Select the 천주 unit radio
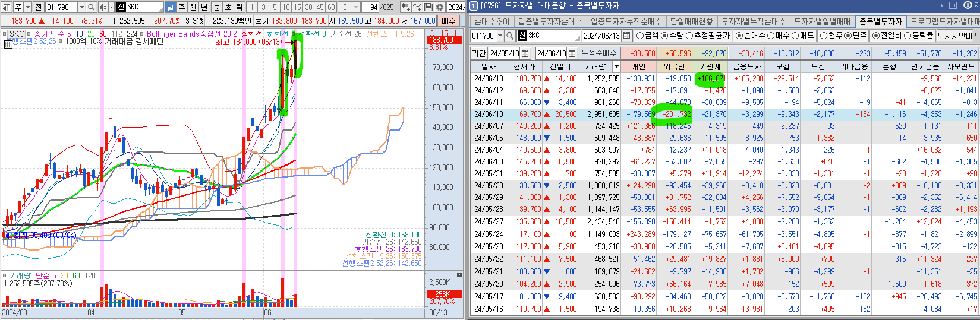Viewport: 980px width, 320px height. point(831,36)
